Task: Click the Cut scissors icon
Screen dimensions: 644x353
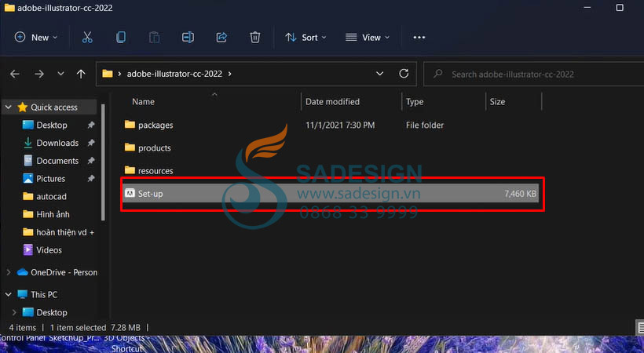Action: point(87,38)
